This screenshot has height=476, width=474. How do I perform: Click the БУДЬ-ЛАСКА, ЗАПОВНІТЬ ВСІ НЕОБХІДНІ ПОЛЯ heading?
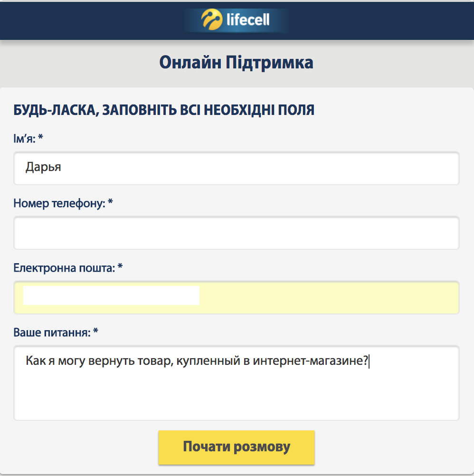(x=164, y=111)
